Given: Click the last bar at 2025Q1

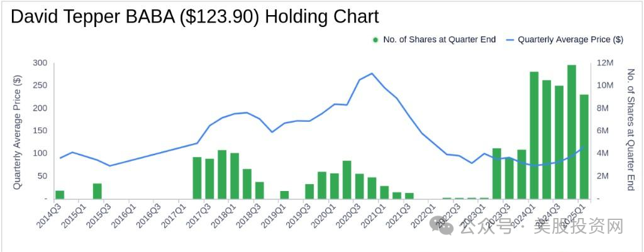Looking at the screenshot, I should 584,147.
